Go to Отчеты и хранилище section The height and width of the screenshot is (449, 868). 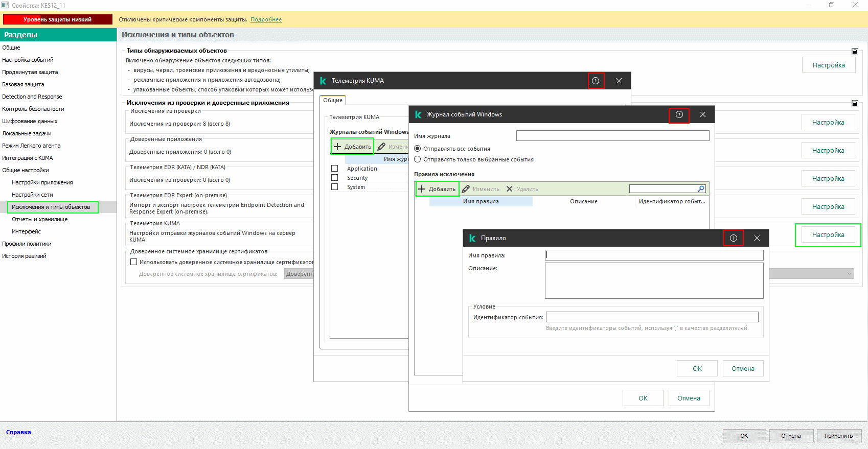tap(40, 219)
